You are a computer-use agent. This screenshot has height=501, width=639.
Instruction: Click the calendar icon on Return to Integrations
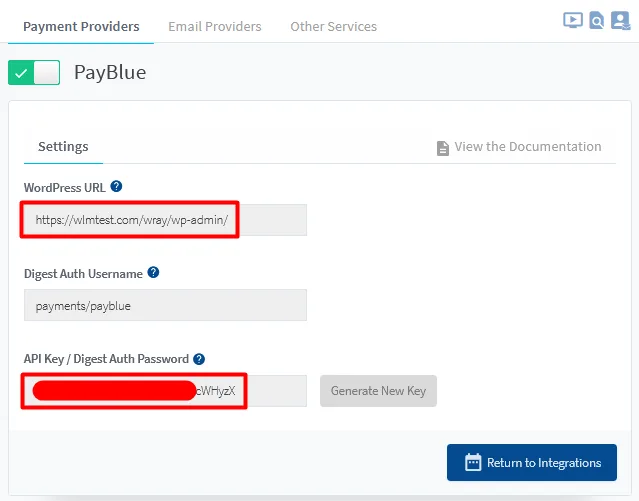point(473,462)
